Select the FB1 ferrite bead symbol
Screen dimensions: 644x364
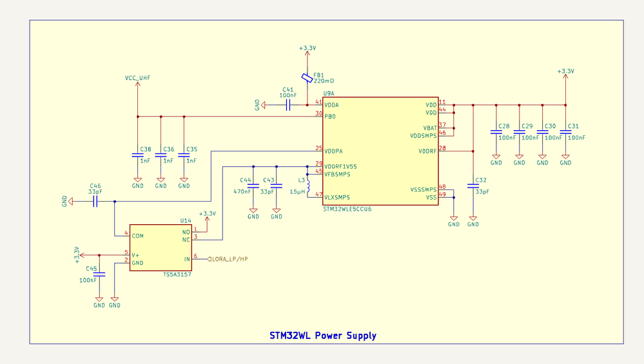(307, 78)
